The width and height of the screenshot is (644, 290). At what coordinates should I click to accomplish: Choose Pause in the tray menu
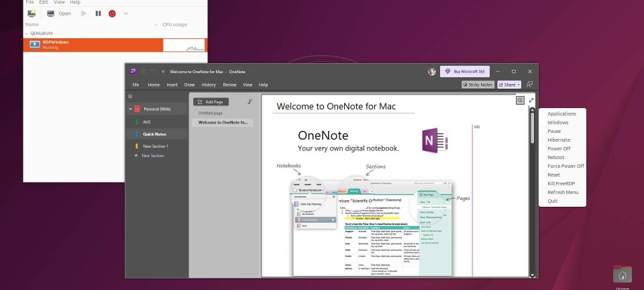(554, 132)
